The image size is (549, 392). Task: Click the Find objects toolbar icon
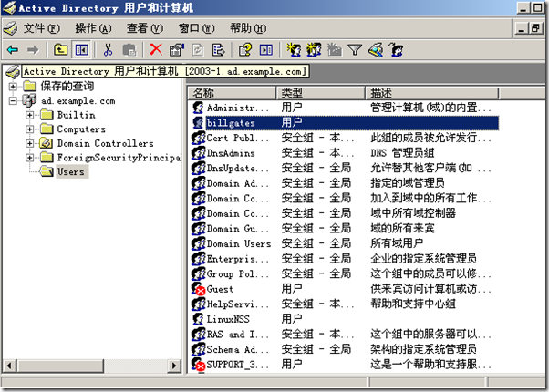coord(376,50)
